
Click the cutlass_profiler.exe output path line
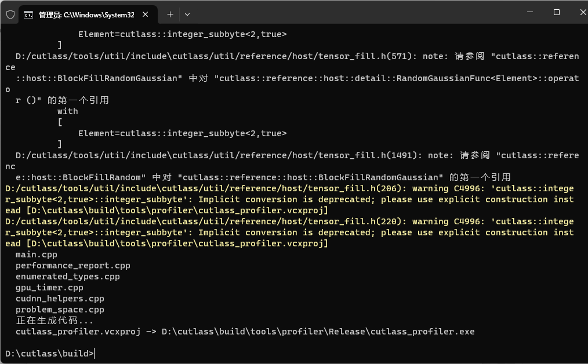tap(245, 332)
